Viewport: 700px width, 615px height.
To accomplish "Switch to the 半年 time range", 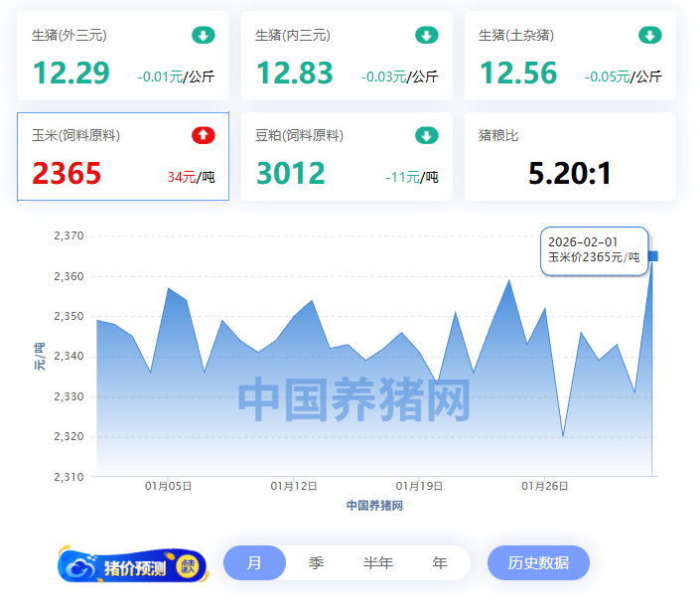I will (377, 562).
